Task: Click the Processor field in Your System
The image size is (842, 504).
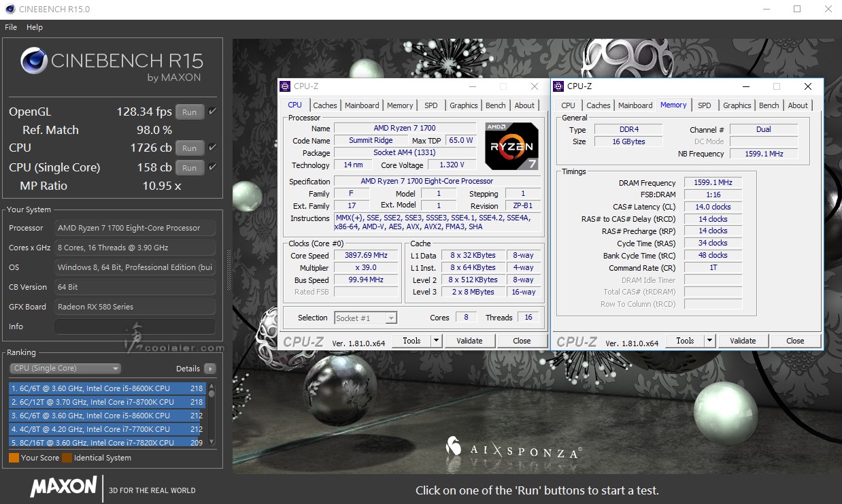Action: (x=135, y=228)
